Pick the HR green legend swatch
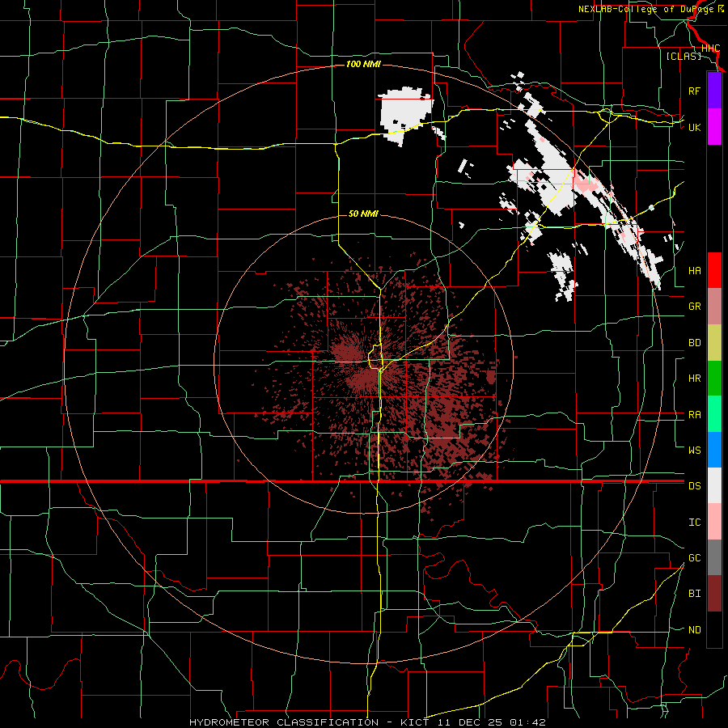This screenshot has height=728, width=728. [x=714, y=379]
